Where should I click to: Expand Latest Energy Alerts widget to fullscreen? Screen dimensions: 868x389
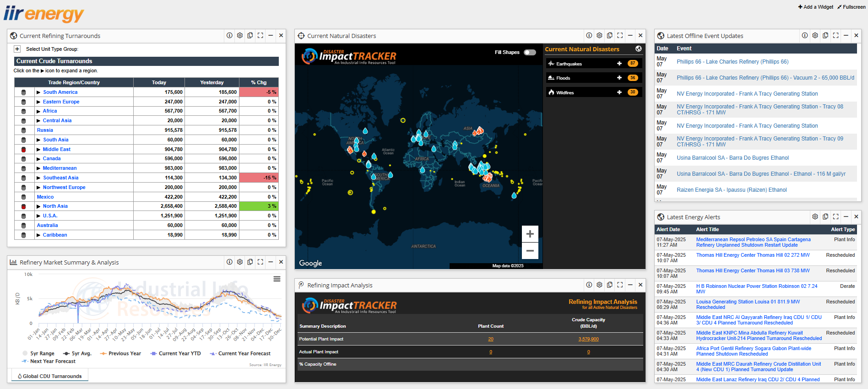click(x=835, y=216)
